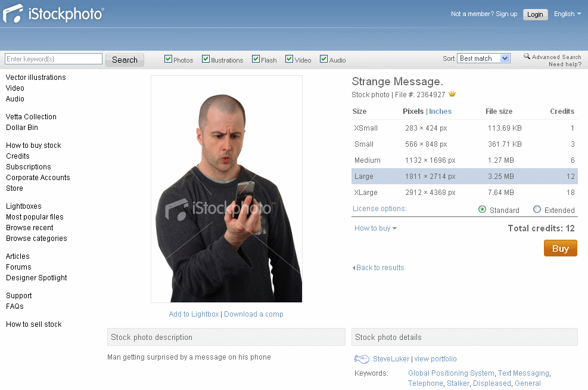This screenshot has width=588, height=390.
Task: Uncheck the Photos checkbox
Action: [x=169, y=59]
